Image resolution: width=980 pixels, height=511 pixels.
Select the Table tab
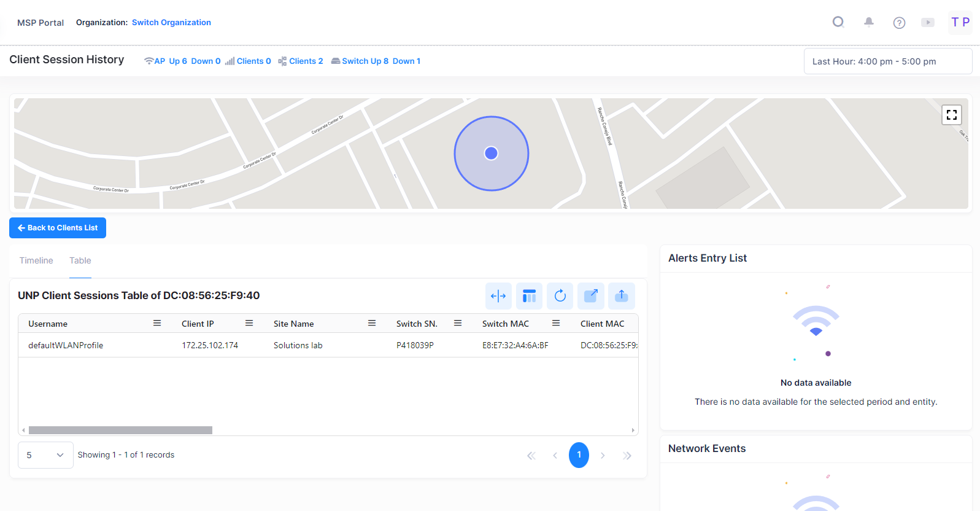click(x=80, y=260)
